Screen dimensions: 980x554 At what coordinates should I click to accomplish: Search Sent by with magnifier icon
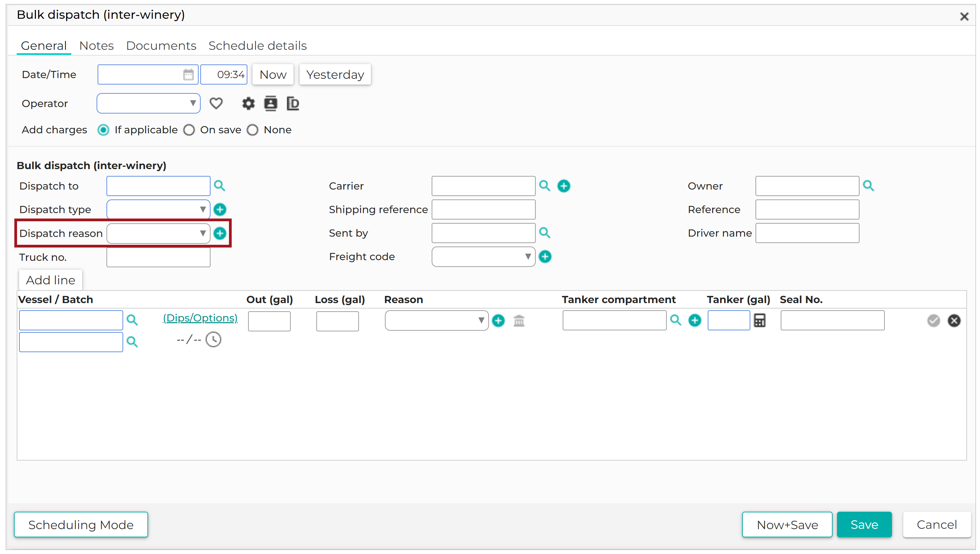(545, 233)
